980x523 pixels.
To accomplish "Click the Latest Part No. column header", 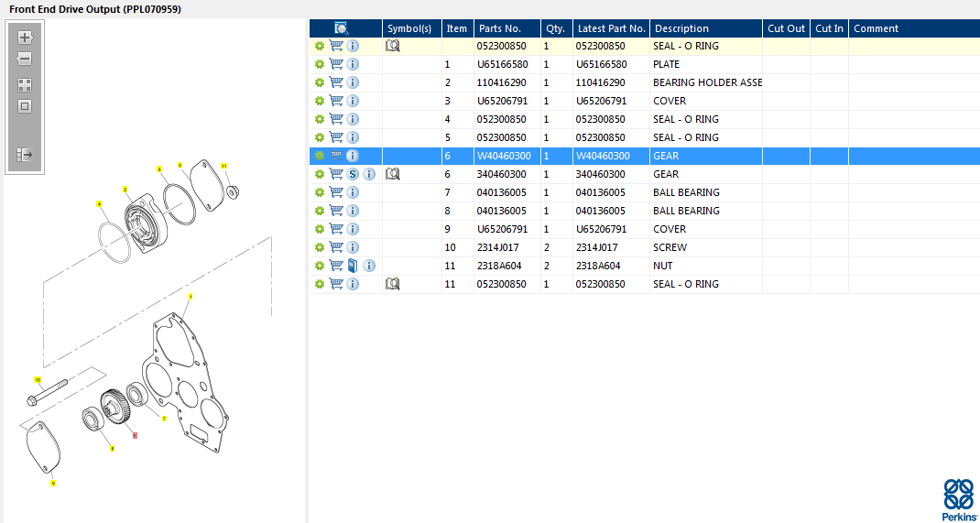I will pyautogui.click(x=611, y=28).
